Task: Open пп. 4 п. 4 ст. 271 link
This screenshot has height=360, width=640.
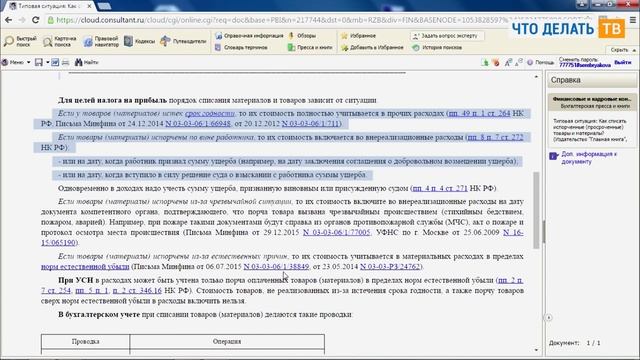Action: coord(440,188)
